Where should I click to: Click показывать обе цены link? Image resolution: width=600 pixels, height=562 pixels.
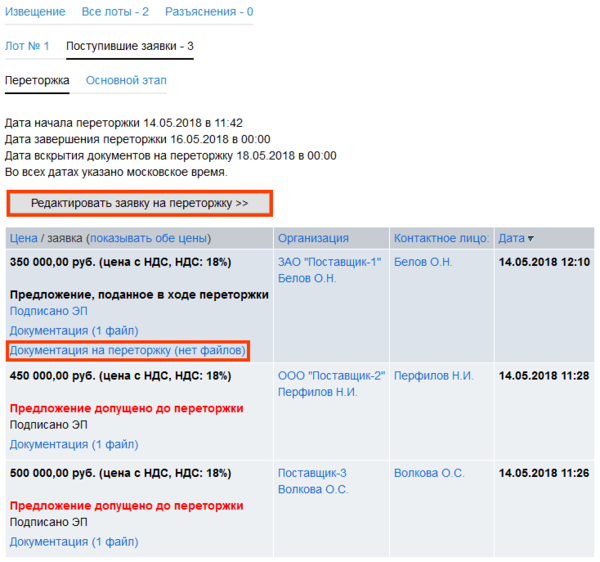click(x=150, y=238)
